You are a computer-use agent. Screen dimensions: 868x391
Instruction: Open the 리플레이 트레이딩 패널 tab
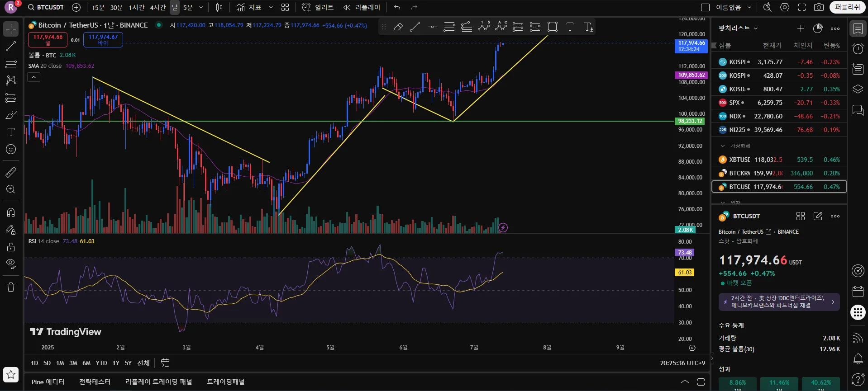tap(159, 382)
